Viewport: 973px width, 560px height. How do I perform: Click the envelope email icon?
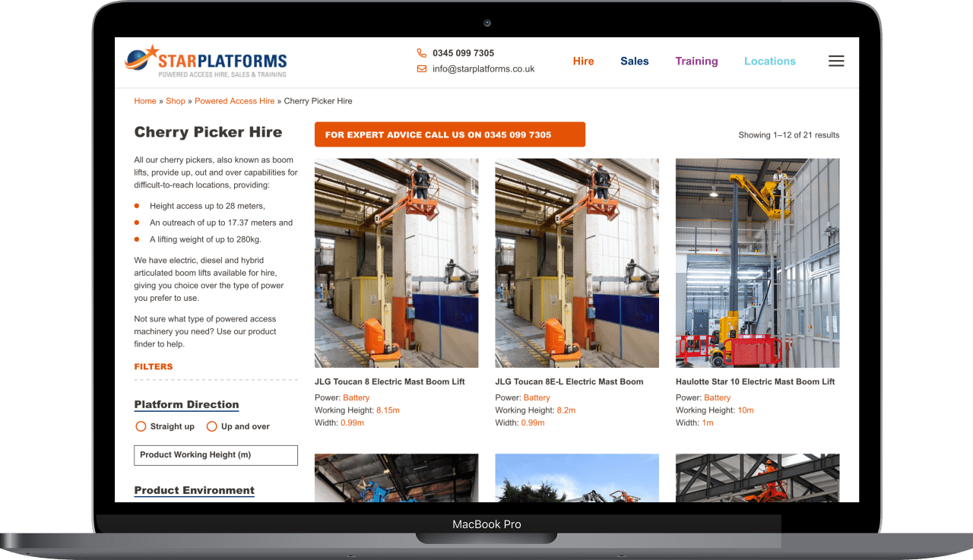coord(422,68)
